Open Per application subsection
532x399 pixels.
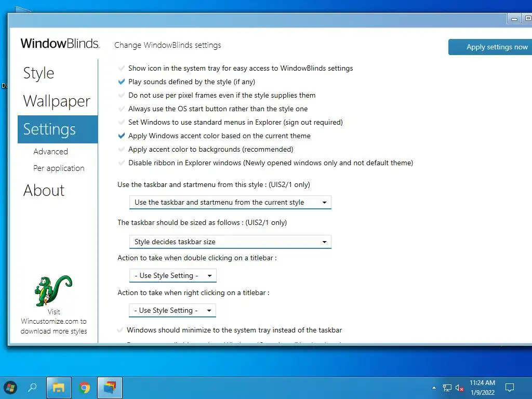[59, 168]
